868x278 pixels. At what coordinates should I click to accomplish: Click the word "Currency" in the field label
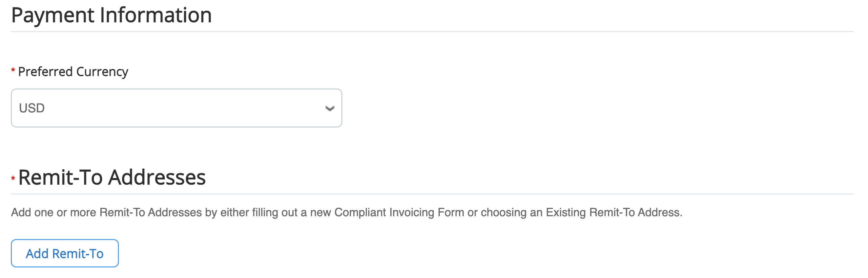coord(102,72)
